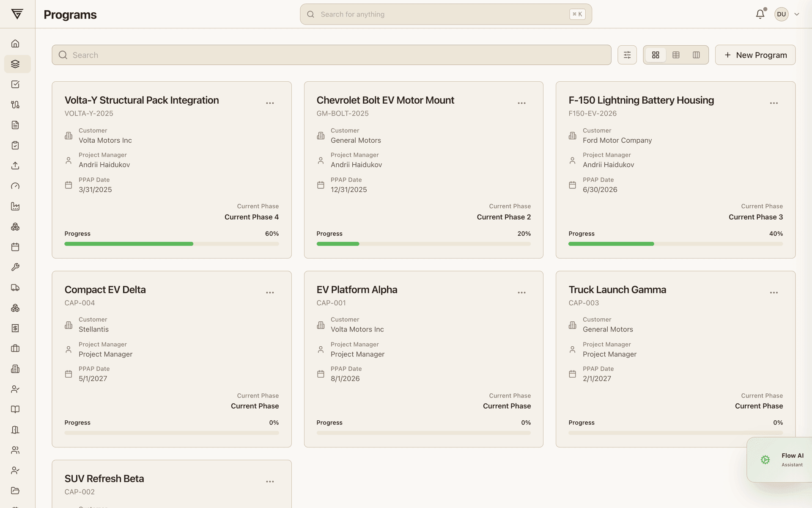Open the calendar sidebar icon

click(15, 247)
